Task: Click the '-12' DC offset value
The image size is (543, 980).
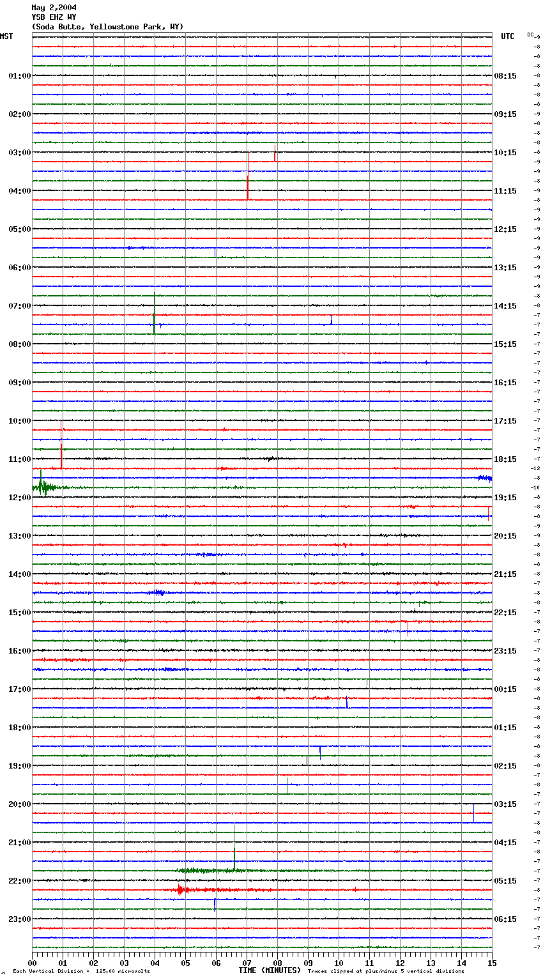Action: (535, 469)
